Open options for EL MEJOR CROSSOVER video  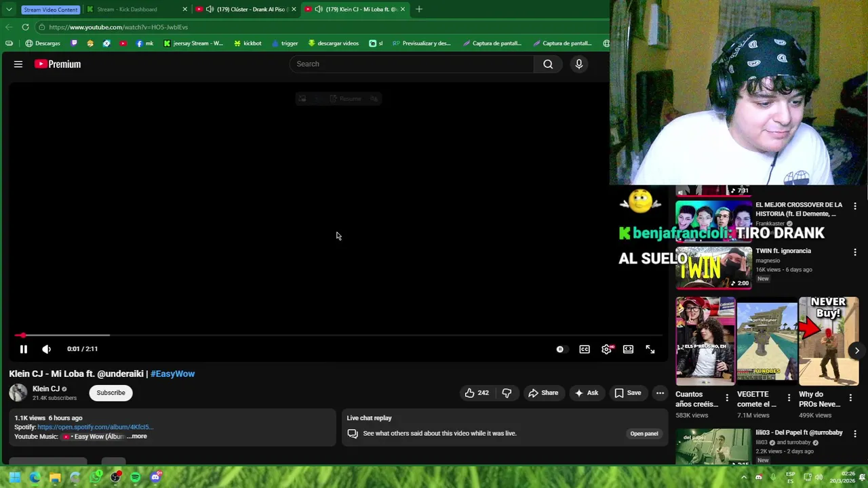coord(854,206)
